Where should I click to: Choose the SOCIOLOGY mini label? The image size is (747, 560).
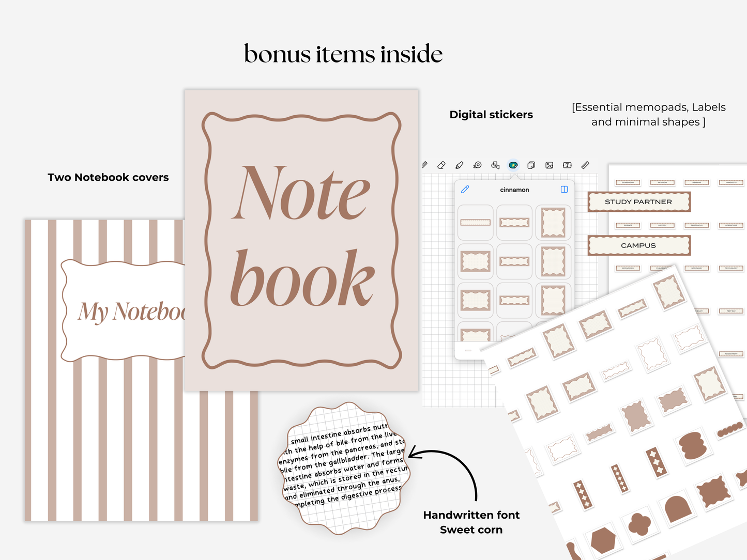[697, 268]
